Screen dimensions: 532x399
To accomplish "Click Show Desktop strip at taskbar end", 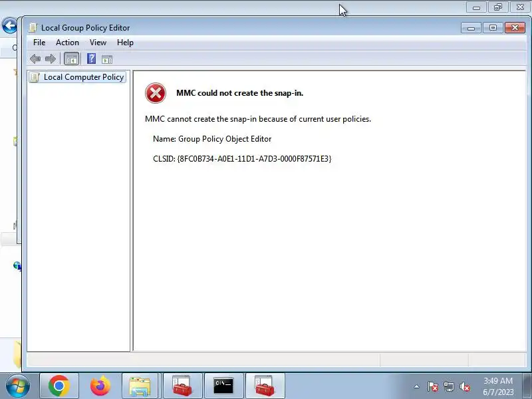I will pyautogui.click(x=527, y=386).
